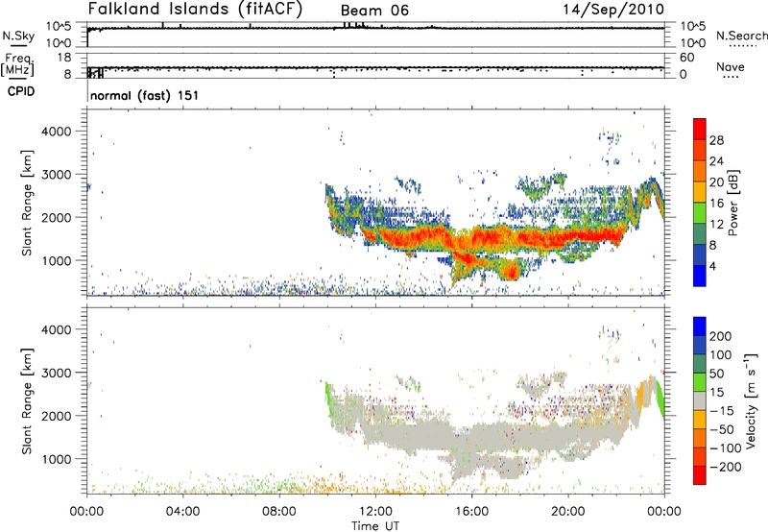This screenshot has height=532, width=768.
Task: Click the "-100" label on the velocity colorbar
Action: 726,448
